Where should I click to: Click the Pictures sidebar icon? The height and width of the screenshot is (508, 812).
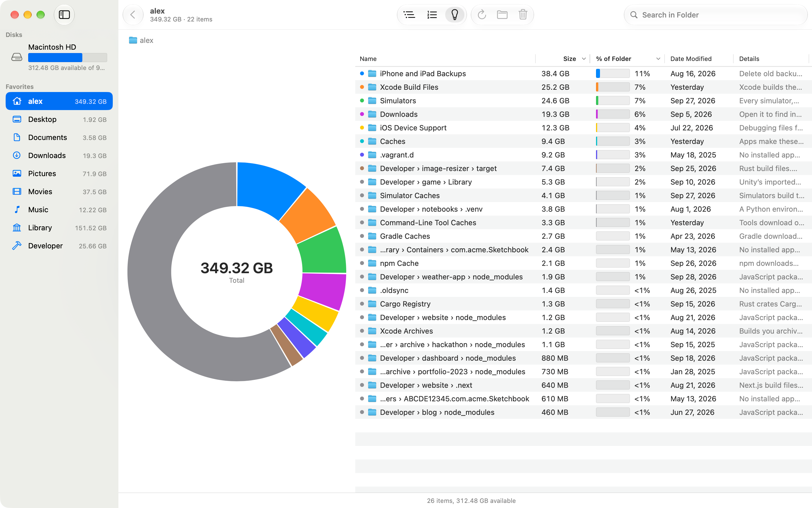pos(17,173)
